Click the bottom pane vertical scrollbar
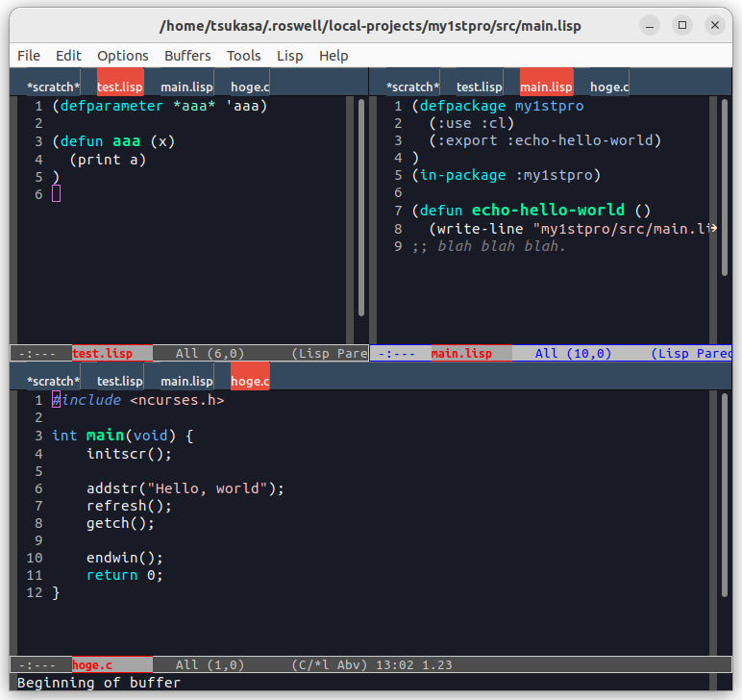The width and height of the screenshot is (742, 700). click(x=725, y=494)
